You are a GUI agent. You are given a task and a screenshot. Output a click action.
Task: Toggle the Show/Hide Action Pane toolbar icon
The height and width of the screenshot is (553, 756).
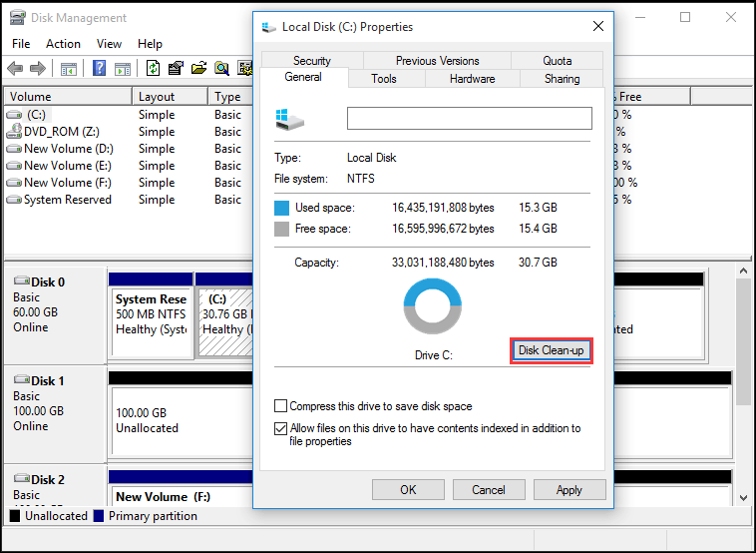tap(123, 69)
